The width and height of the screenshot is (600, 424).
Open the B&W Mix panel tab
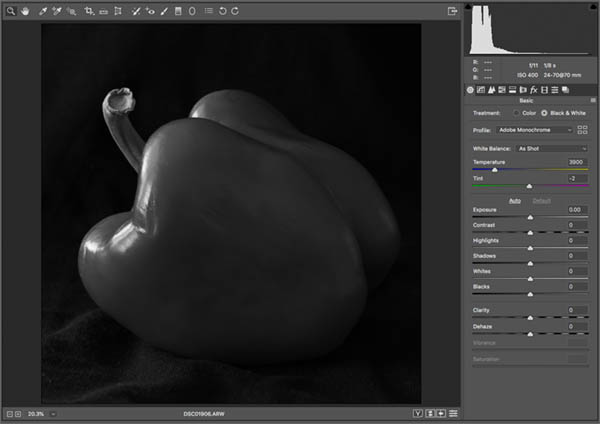(502, 90)
